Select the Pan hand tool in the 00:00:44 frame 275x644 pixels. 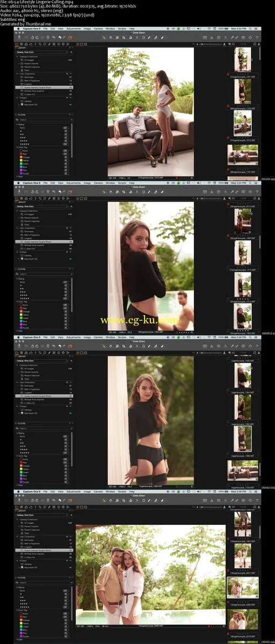(111, 38)
